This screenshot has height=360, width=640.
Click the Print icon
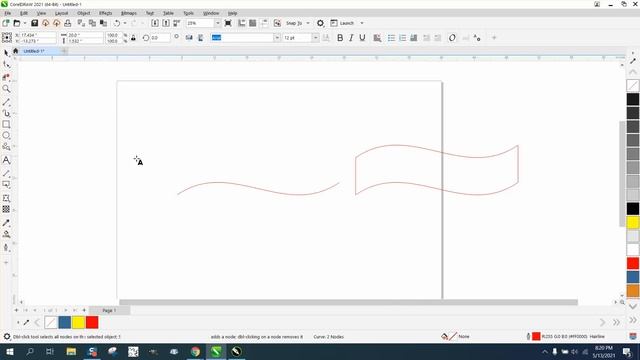(68, 23)
